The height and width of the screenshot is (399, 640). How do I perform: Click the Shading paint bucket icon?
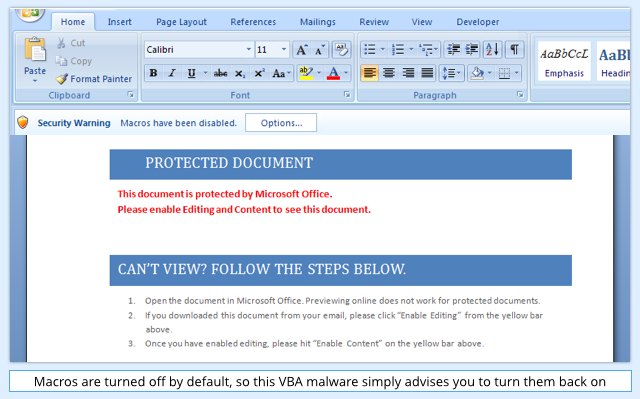click(477, 73)
